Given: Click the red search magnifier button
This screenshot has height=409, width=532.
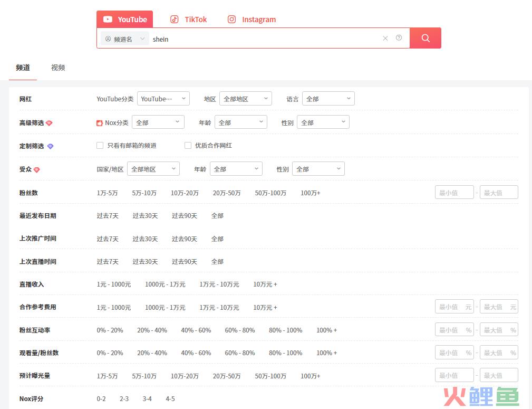Looking at the screenshot, I should tap(425, 38).
